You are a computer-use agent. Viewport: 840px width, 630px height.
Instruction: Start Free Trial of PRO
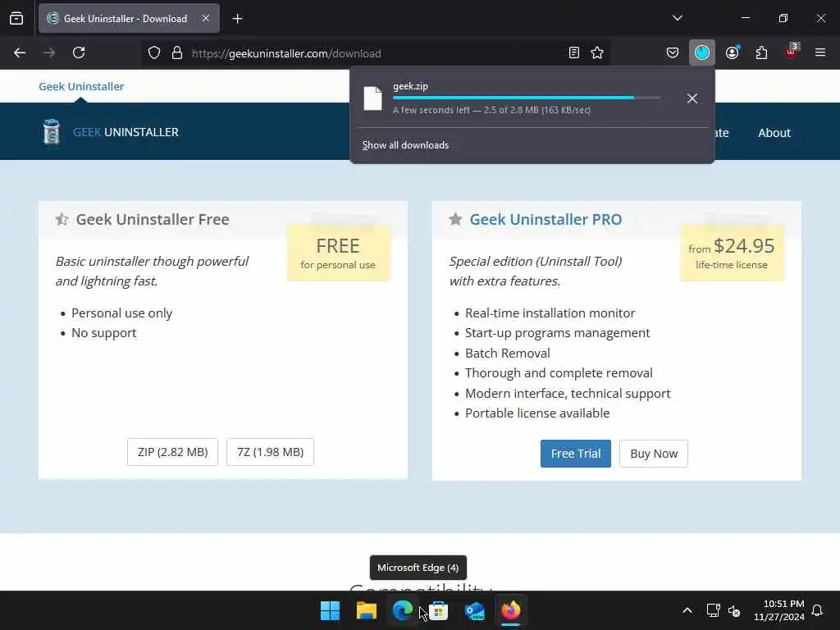(575, 454)
